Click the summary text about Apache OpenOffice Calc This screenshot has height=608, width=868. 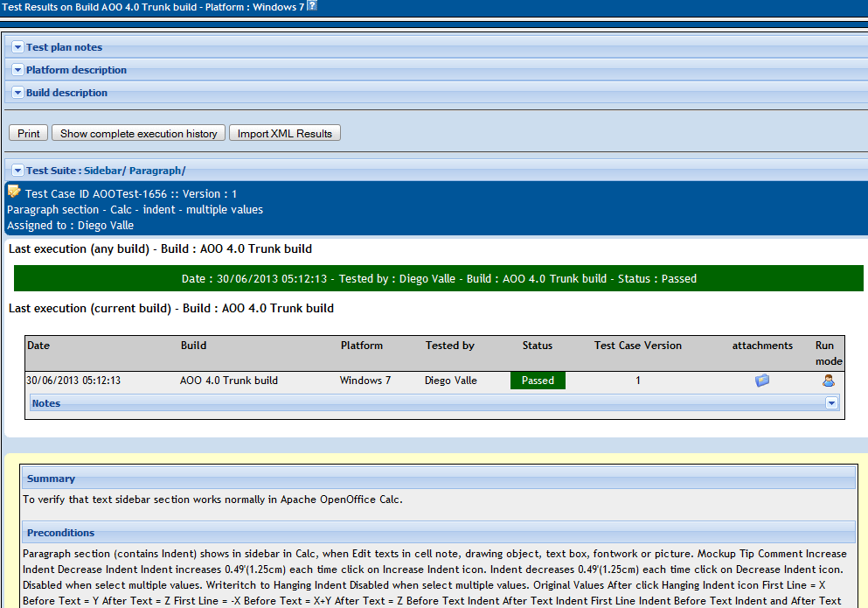point(212,500)
